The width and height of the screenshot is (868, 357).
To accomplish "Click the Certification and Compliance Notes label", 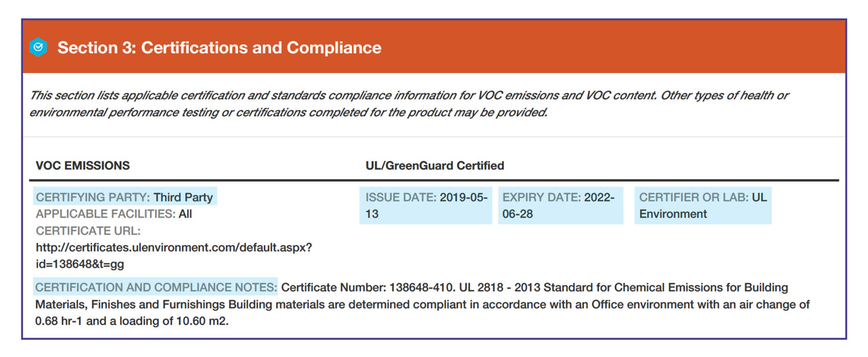I will (x=156, y=287).
